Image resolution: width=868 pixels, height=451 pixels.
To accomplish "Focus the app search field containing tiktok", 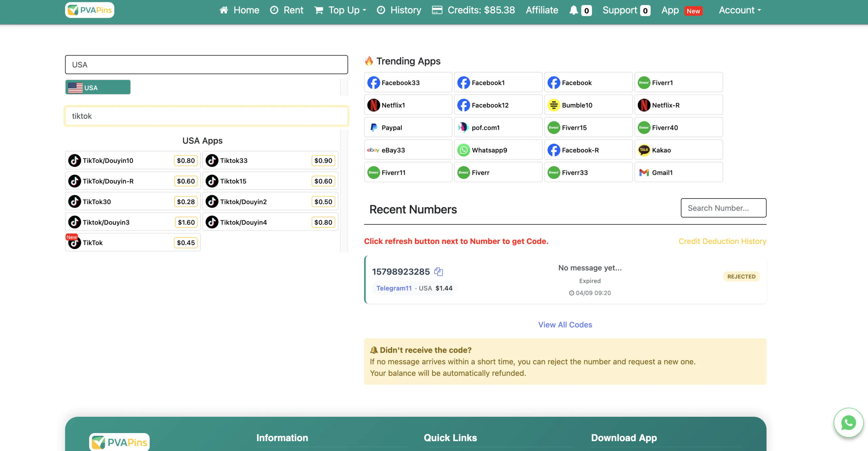I will click(206, 116).
